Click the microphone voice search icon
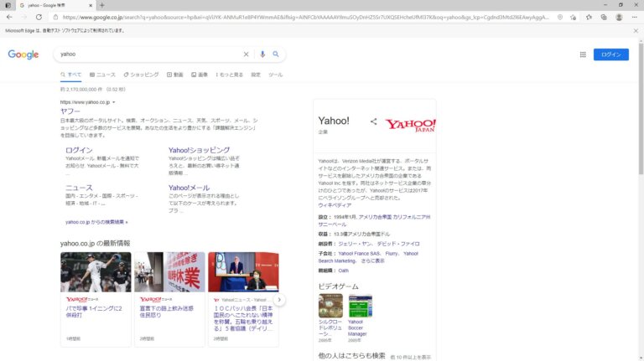Image resolution: width=644 pixels, height=361 pixels. (x=262, y=54)
